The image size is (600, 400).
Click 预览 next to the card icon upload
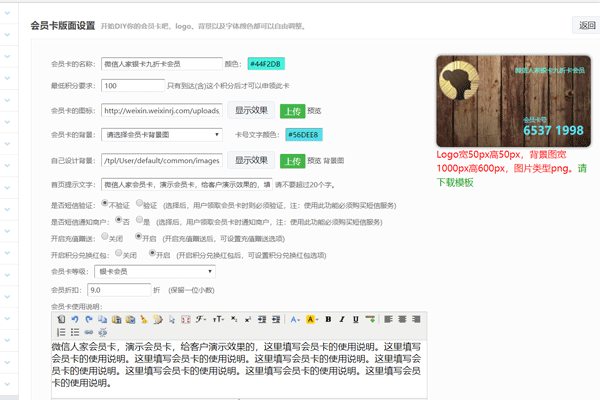tap(314, 111)
